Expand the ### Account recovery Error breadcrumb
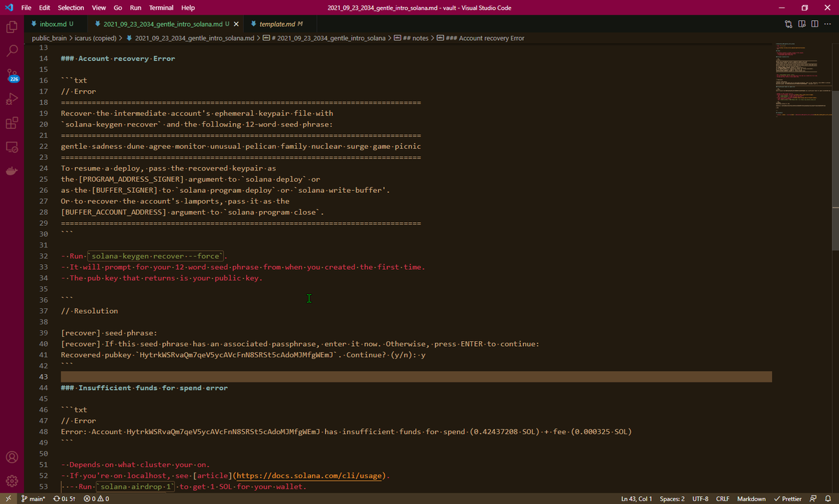 pos(480,38)
